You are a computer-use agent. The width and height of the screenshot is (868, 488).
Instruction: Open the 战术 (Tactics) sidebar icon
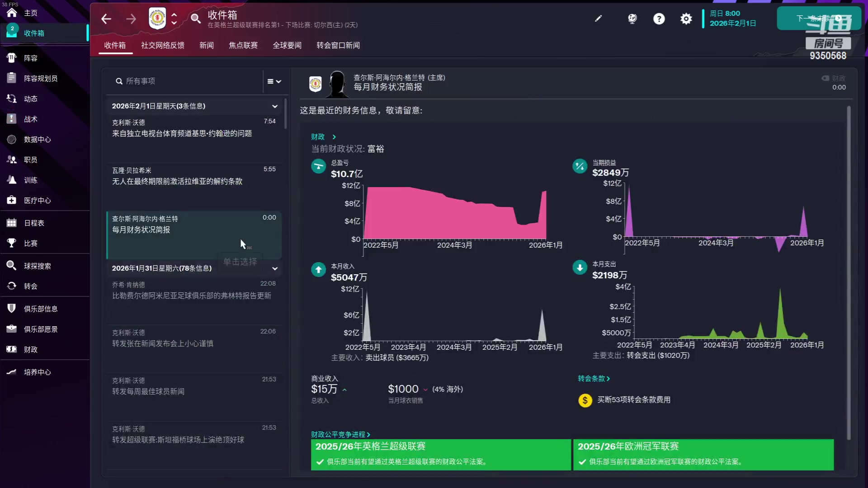(12, 119)
